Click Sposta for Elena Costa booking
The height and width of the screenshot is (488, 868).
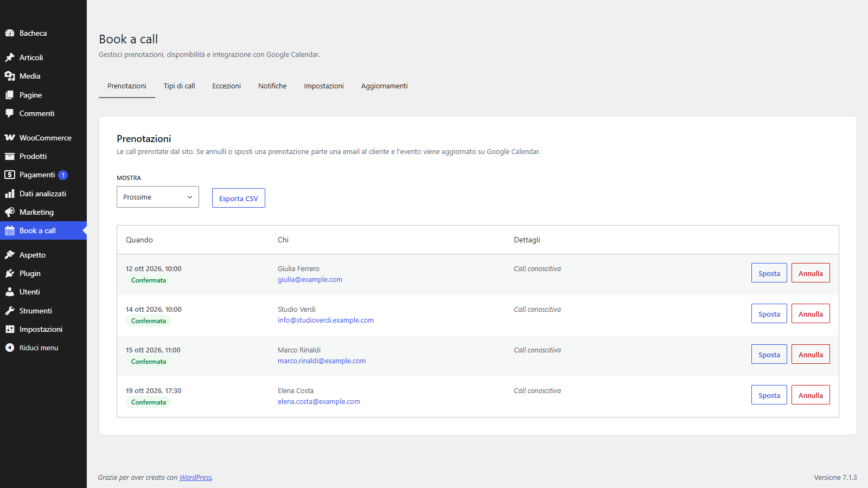769,395
